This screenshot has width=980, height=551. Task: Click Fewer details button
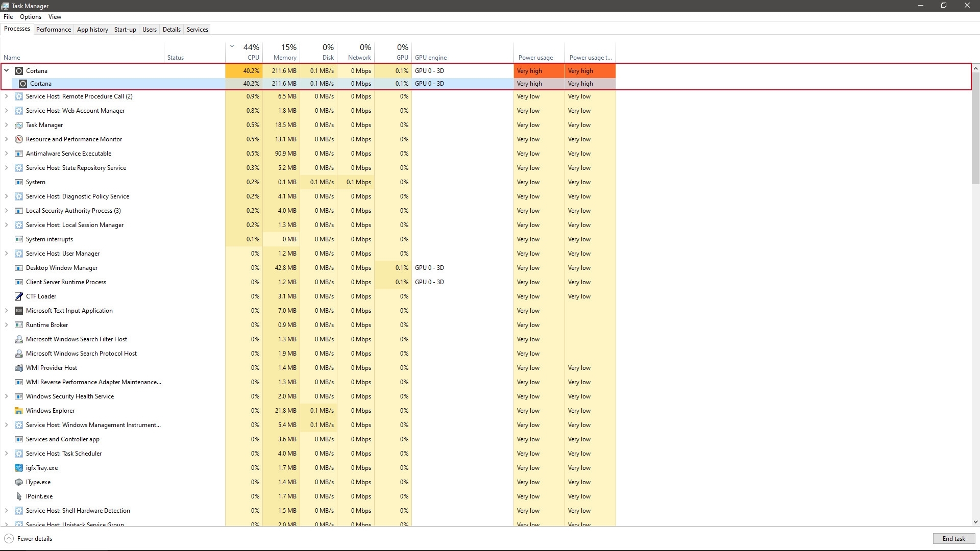(34, 538)
